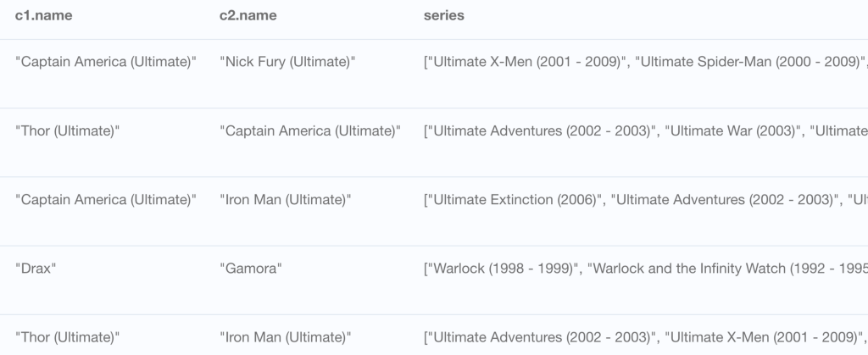Click "Iron Man (Ultimate)" in the third row
868x355 pixels.
[286, 200]
